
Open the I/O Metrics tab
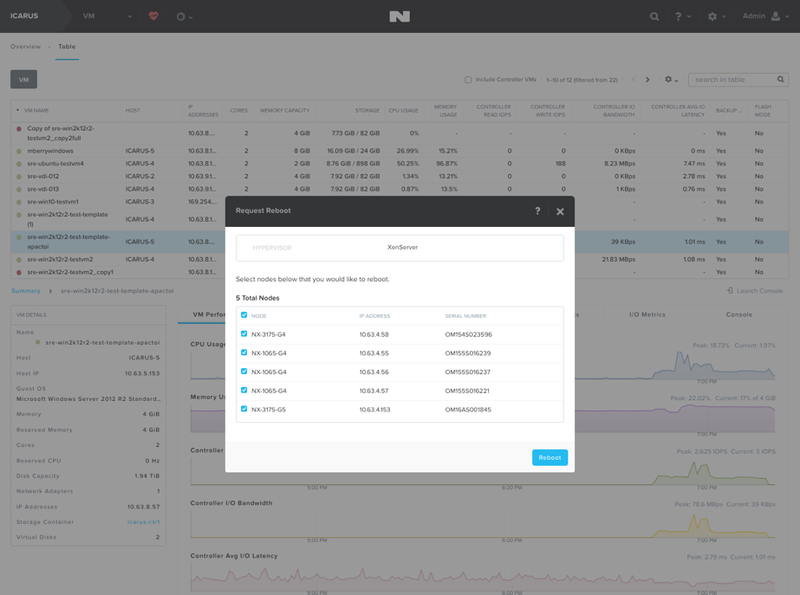click(x=647, y=314)
